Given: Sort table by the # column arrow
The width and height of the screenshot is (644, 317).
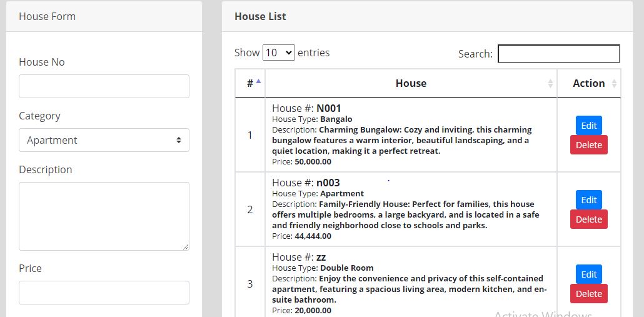Looking at the screenshot, I should pos(258,82).
